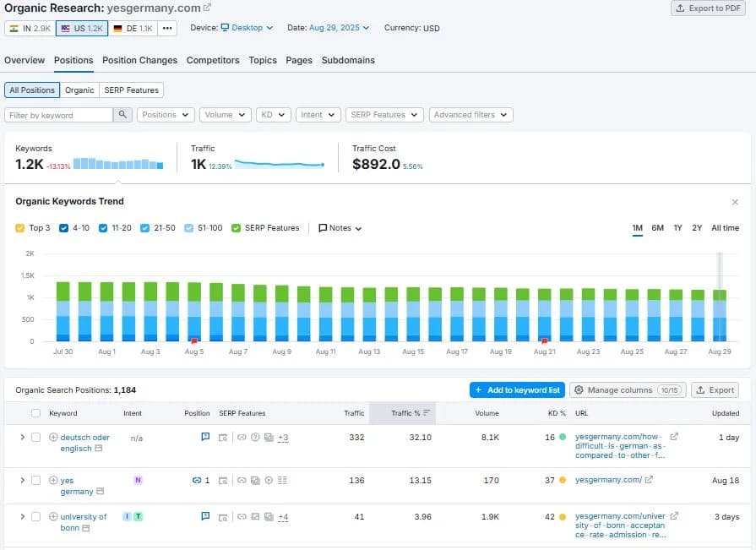The width and height of the screenshot is (756, 550).
Task: Open the Pages tab
Action: pos(299,60)
